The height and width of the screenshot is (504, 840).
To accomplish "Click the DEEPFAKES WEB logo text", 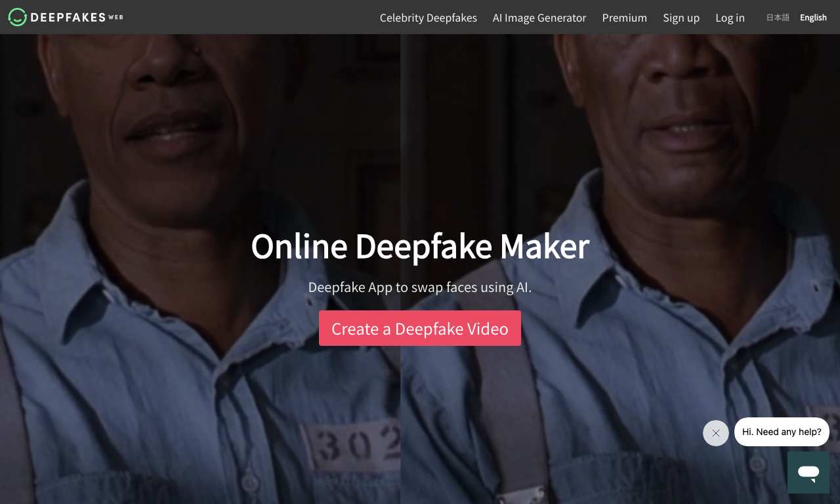I will pyautogui.click(x=76, y=17).
